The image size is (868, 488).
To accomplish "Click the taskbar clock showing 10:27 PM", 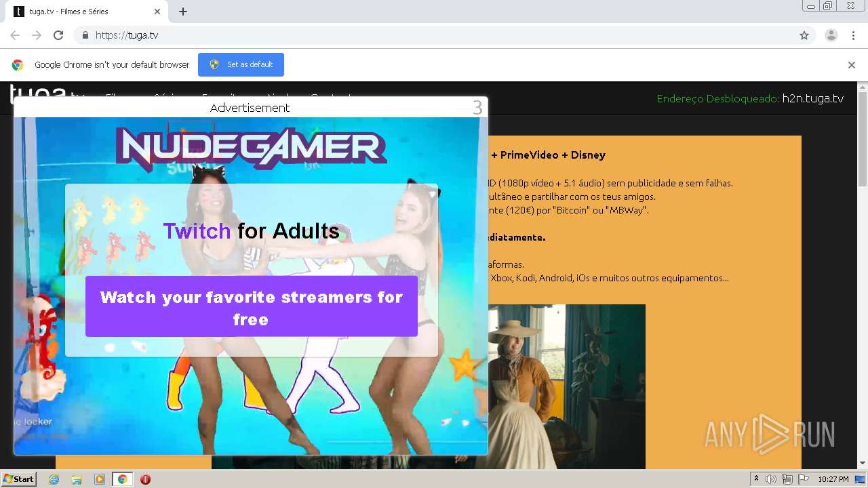I will 833,479.
